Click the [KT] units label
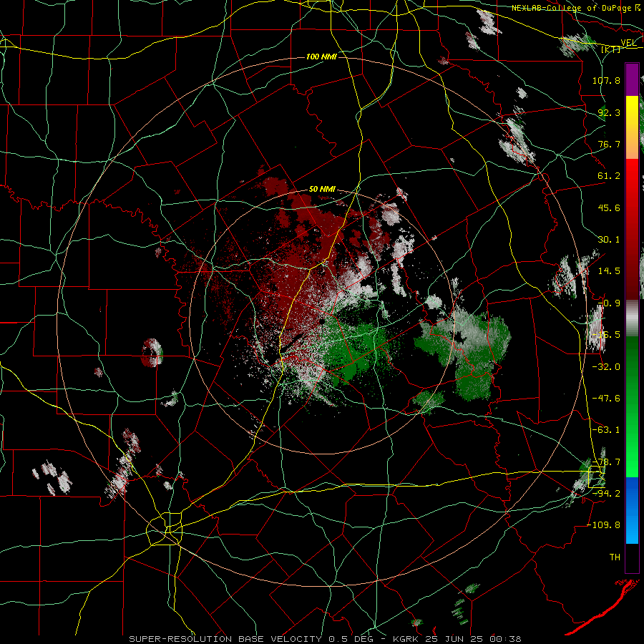This screenshot has width=644, height=644. click(610, 49)
